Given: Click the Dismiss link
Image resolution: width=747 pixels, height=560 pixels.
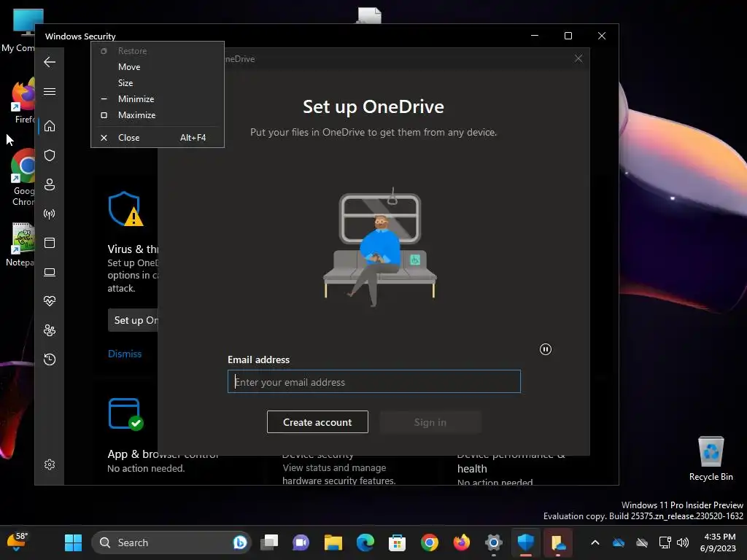Looking at the screenshot, I should click(x=125, y=354).
